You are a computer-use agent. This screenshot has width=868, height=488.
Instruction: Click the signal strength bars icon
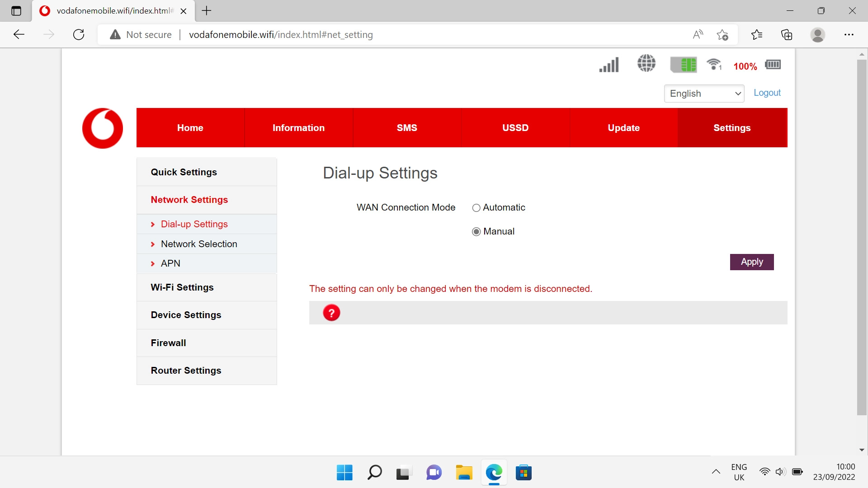[609, 65]
